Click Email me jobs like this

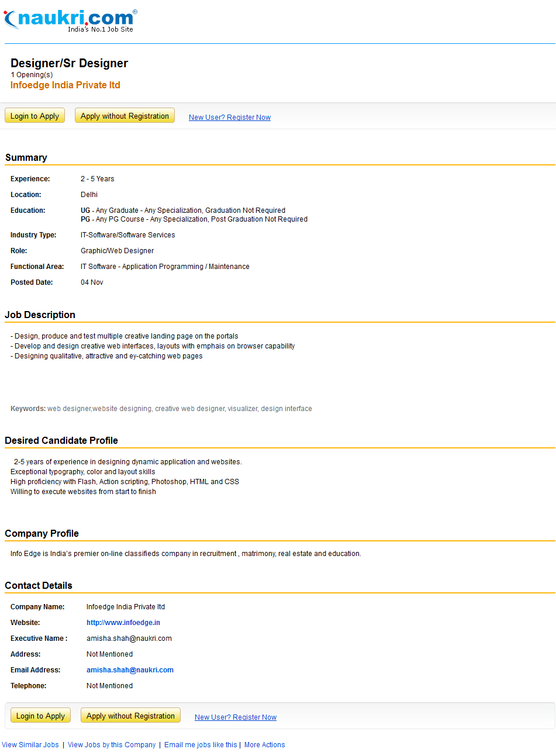(201, 745)
